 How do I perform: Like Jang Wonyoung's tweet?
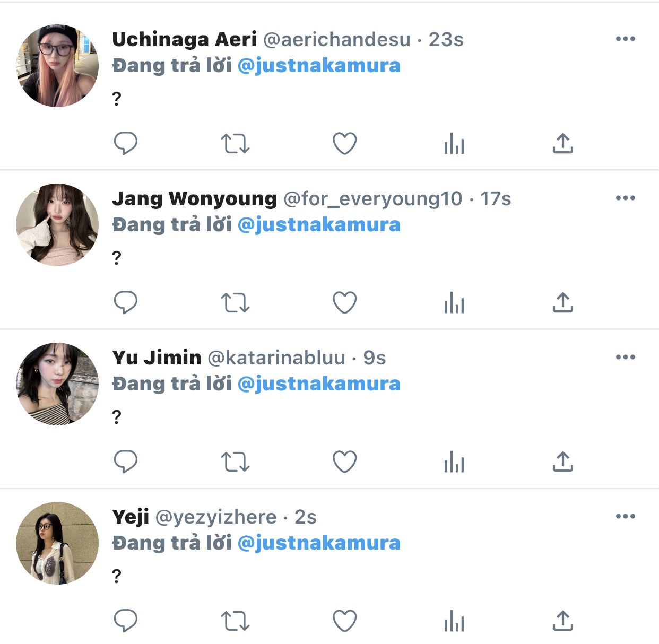pos(344,302)
